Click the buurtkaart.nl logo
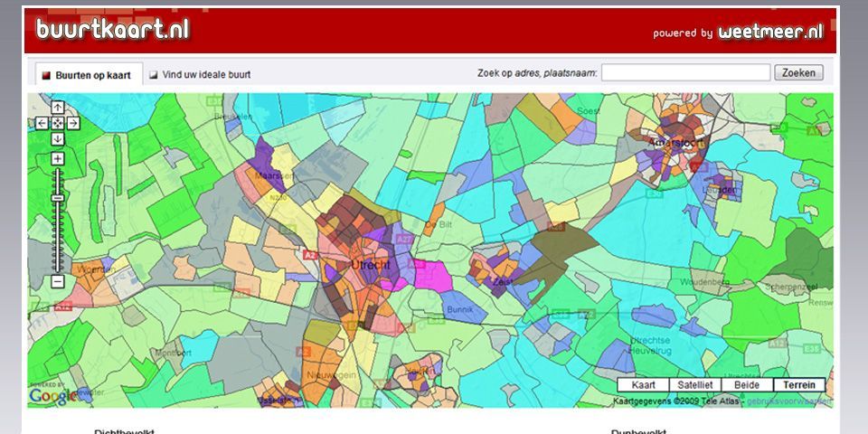868x434 pixels. coord(113,29)
